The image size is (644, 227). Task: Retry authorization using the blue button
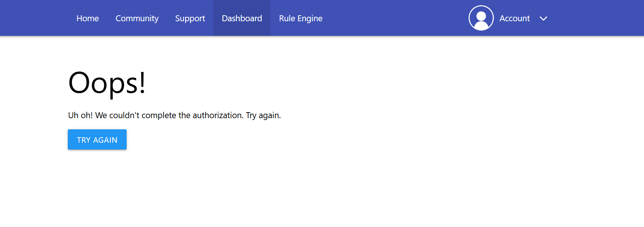pyautogui.click(x=97, y=140)
